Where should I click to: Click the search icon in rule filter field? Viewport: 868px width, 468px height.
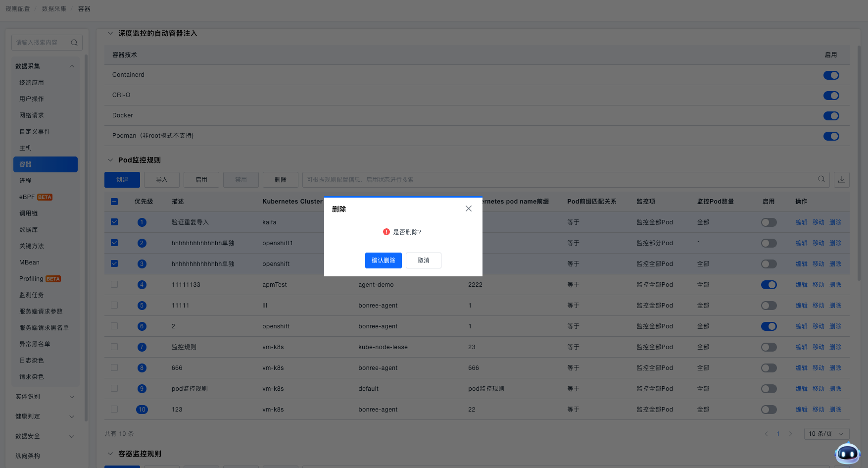(821, 179)
